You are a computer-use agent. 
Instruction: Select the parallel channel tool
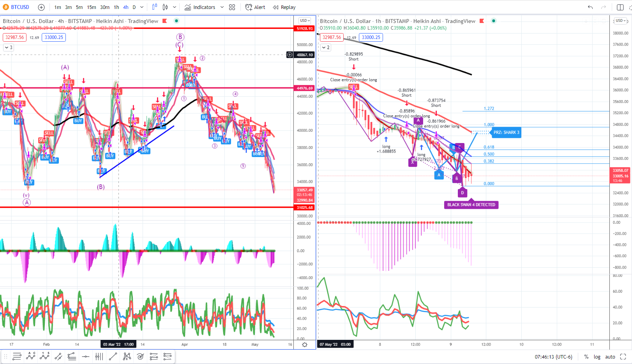coord(58,356)
